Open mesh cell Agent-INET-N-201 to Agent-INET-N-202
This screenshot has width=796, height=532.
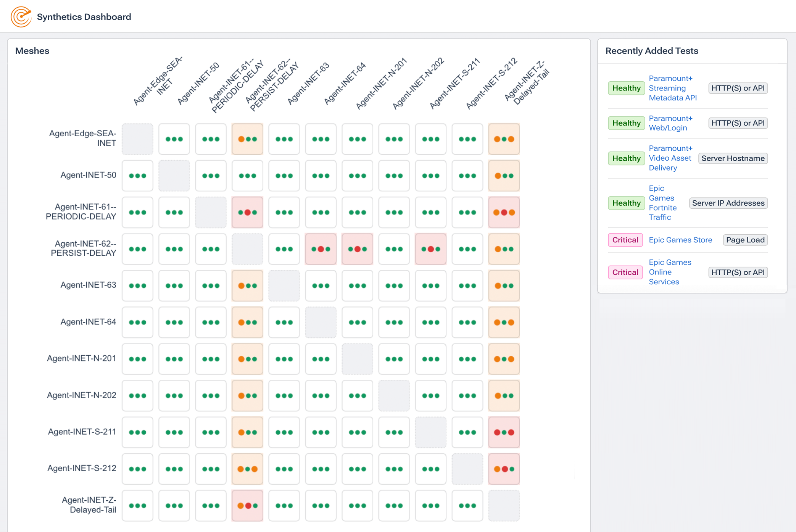(x=394, y=359)
